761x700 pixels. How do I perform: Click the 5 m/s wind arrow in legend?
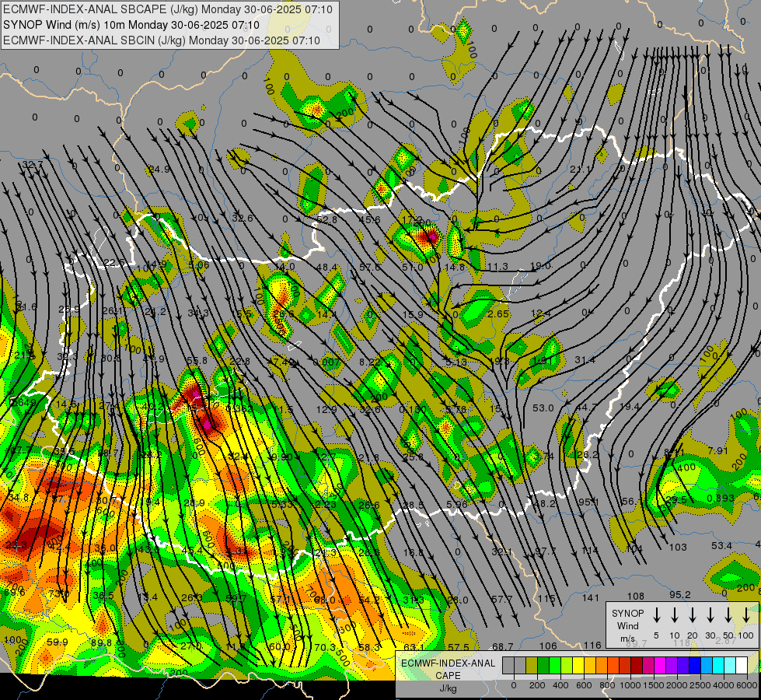tap(656, 615)
